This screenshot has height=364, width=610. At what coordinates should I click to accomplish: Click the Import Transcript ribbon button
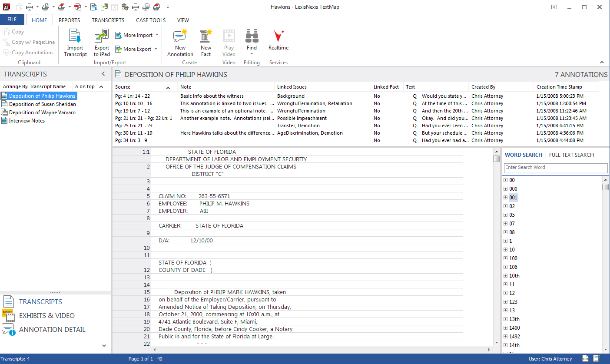coord(75,43)
